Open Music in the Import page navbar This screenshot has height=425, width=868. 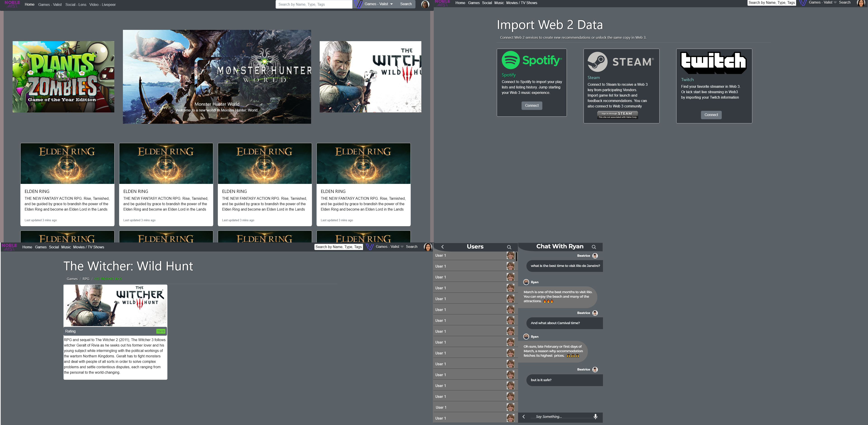click(x=499, y=3)
